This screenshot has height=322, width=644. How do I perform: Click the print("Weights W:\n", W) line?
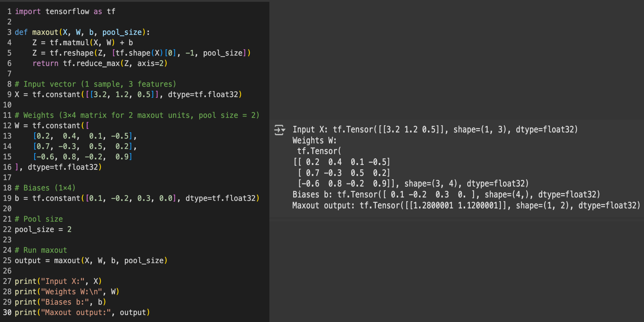67,292
